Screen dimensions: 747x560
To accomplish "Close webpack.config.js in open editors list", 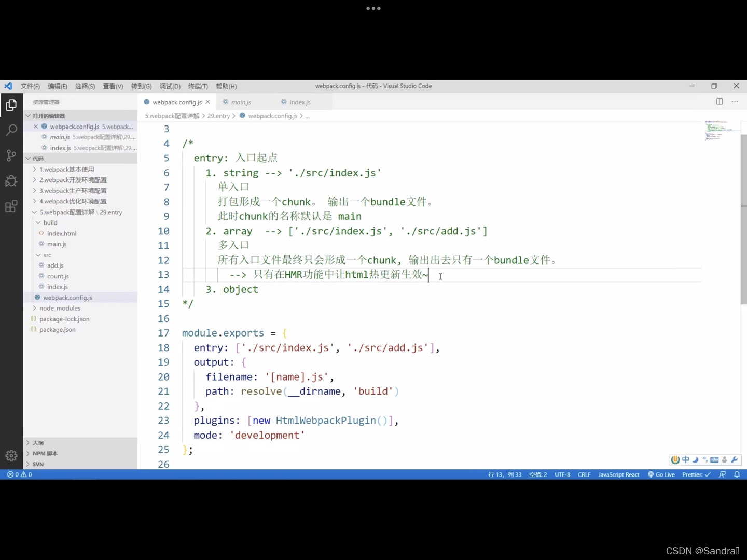I will 36,127.
